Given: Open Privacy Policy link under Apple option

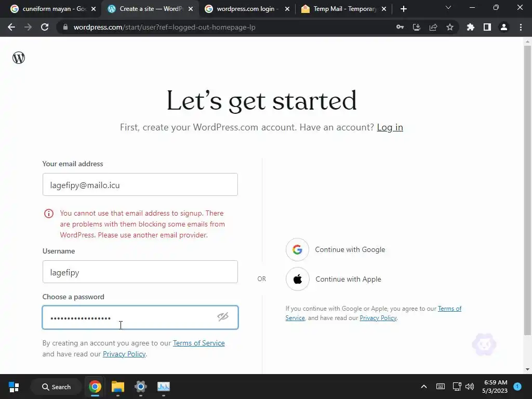Looking at the screenshot, I should coord(378,318).
